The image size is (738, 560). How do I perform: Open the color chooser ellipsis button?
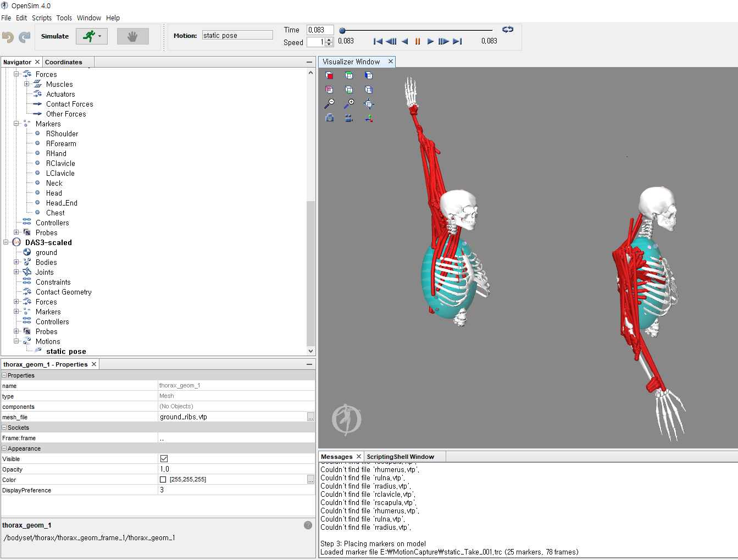tap(310, 480)
